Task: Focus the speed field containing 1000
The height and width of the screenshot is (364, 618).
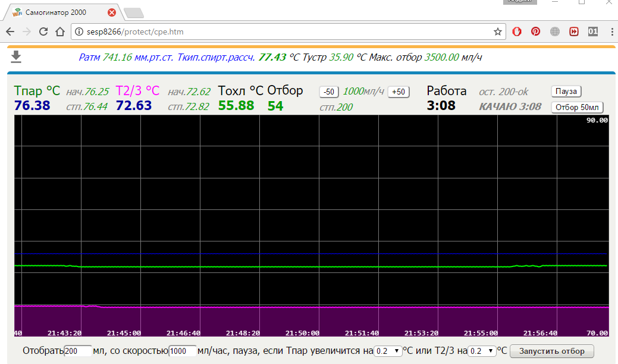Action: 182,351
